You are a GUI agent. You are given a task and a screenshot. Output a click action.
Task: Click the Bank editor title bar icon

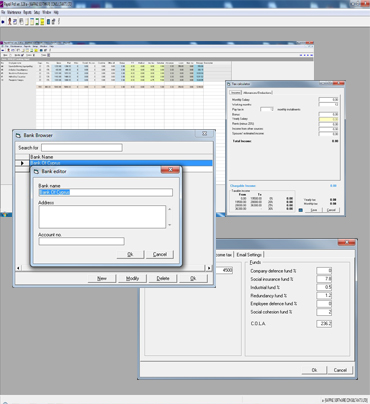[x=36, y=171]
